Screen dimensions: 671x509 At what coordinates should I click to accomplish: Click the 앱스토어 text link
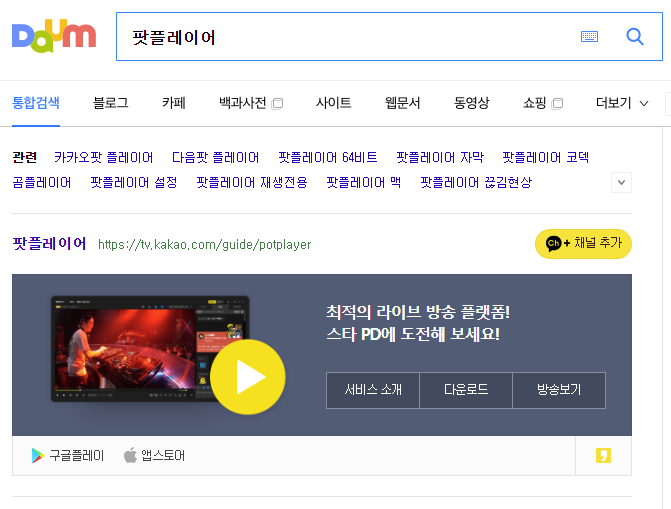click(x=163, y=455)
